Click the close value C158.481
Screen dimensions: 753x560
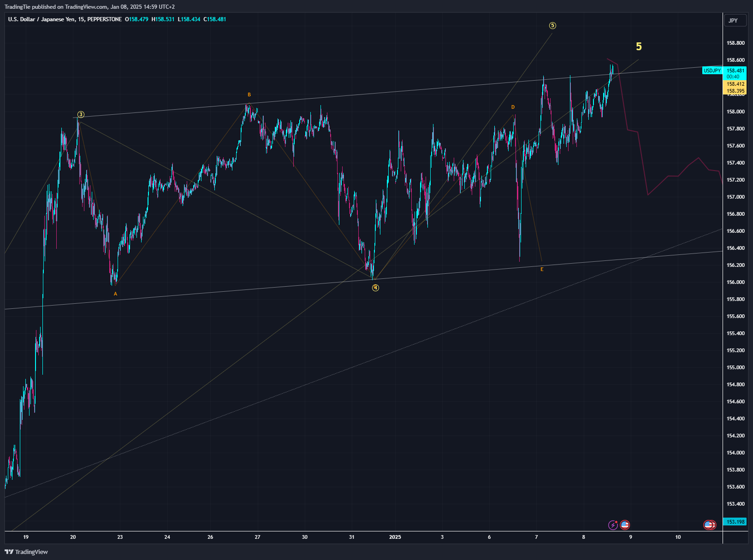click(x=215, y=19)
